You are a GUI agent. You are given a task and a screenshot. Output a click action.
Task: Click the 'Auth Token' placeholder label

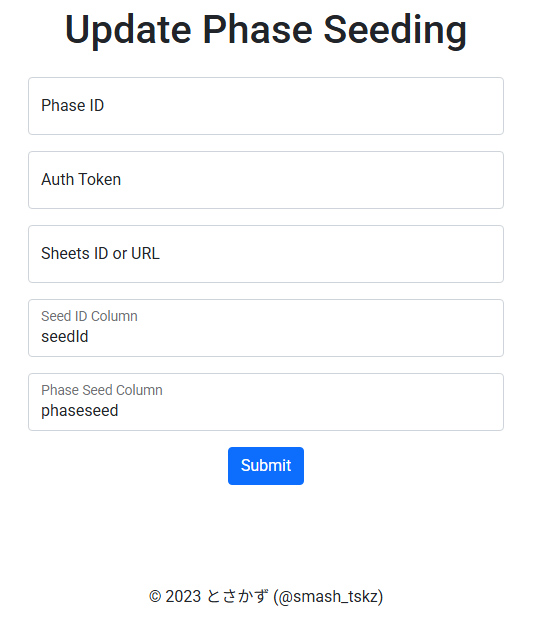[81, 180]
